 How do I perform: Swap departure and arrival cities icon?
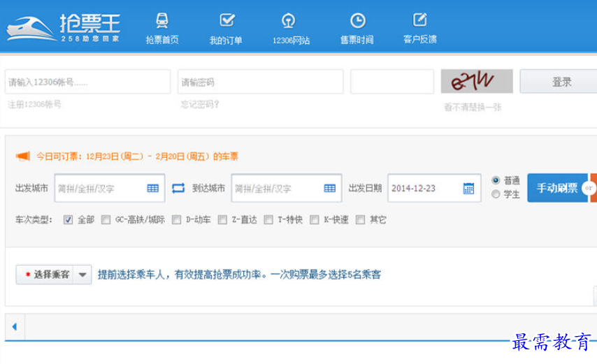[178, 188]
